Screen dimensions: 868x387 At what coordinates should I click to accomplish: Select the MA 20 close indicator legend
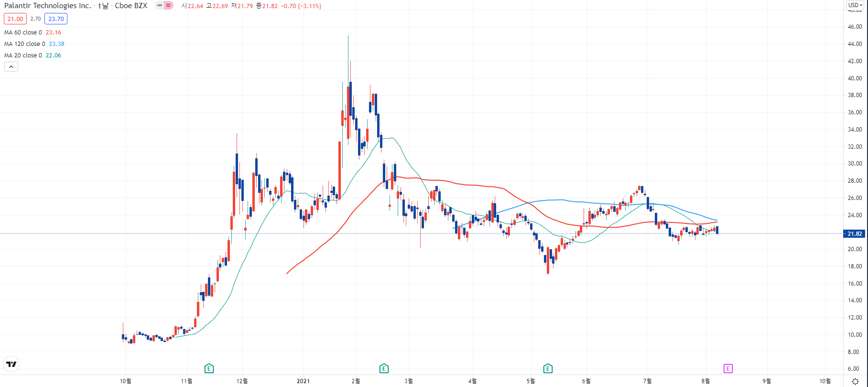[23, 55]
